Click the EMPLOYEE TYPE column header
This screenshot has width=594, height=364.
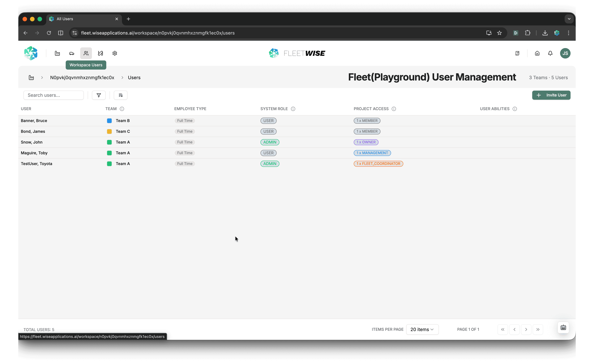point(190,109)
